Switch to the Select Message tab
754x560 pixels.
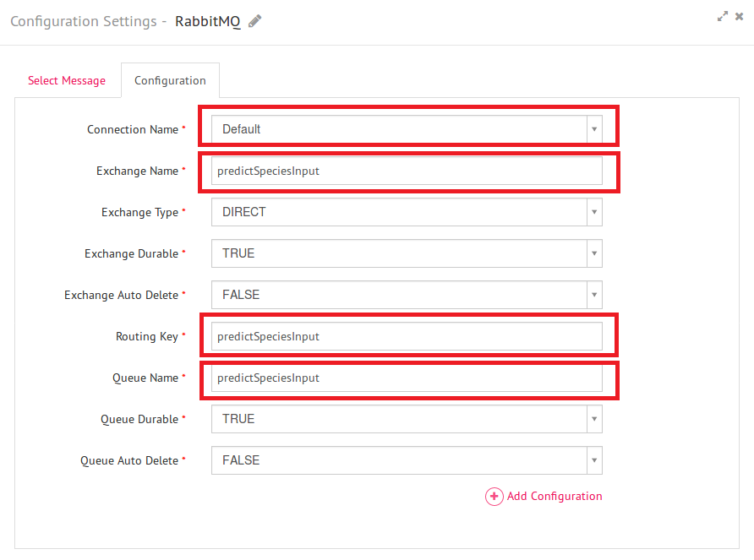pos(67,80)
